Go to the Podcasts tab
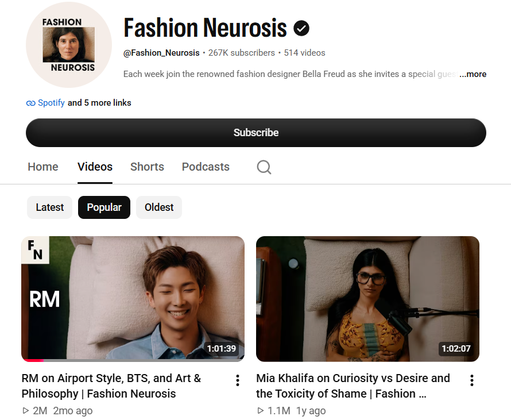 206,167
